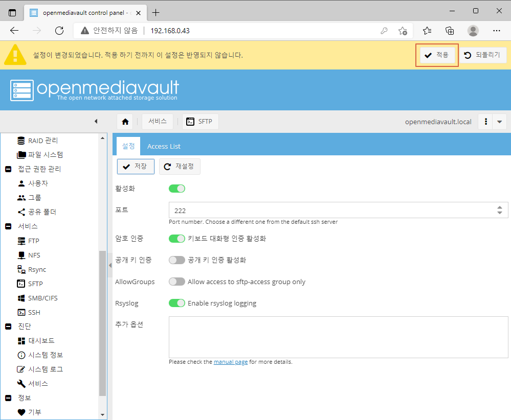The height and width of the screenshot is (420, 511).
Task: Open the FTP service icon item
Action: [28, 241]
